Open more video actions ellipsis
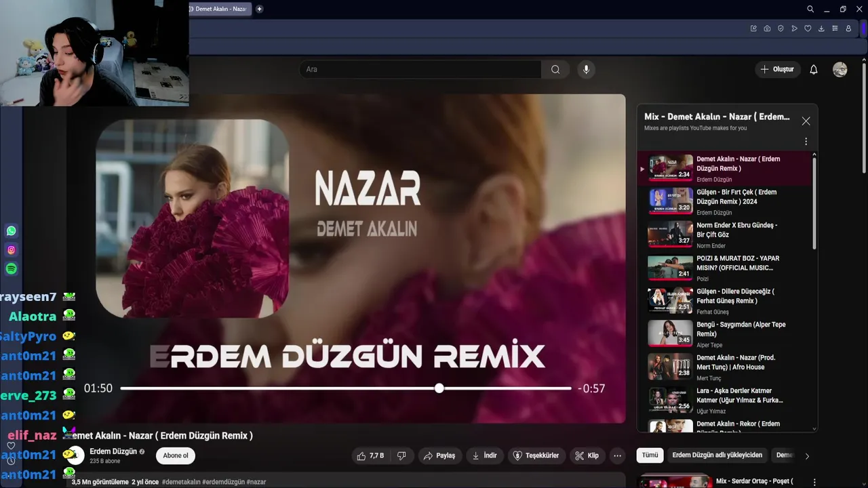This screenshot has height=488, width=868. 617,455
